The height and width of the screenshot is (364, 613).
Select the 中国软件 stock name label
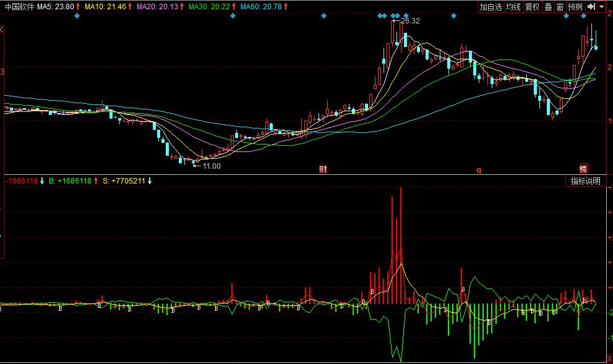(x=20, y=7)
